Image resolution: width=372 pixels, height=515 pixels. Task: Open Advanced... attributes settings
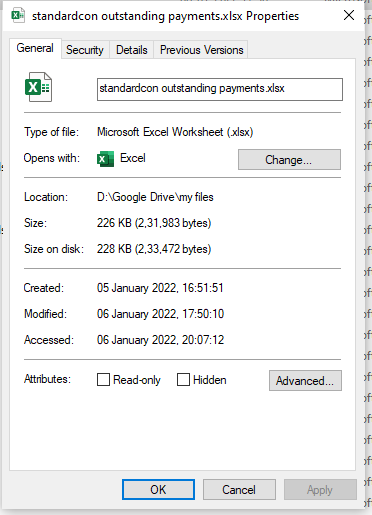click(x=305, y=380)
